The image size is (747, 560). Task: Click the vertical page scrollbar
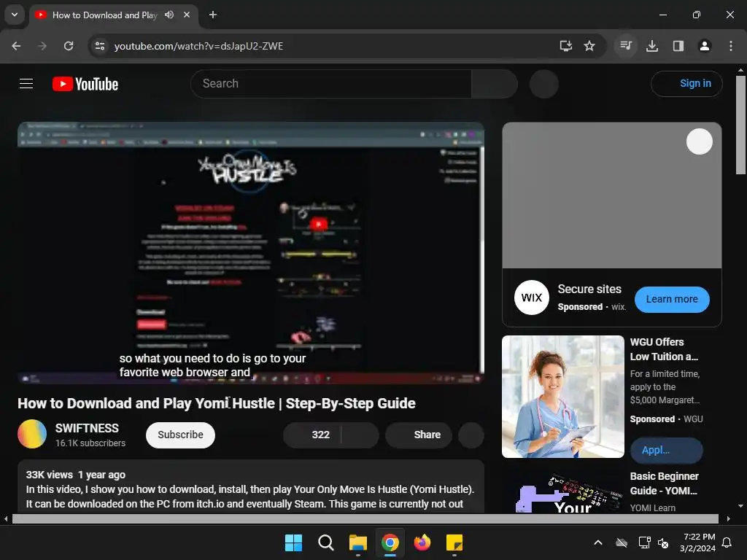[740, 125]
